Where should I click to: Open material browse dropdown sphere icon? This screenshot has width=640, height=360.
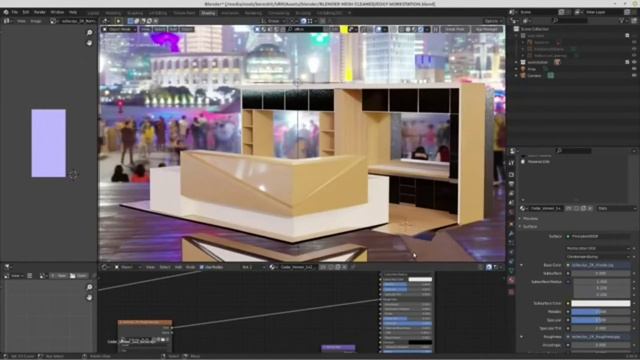[524, 208]
